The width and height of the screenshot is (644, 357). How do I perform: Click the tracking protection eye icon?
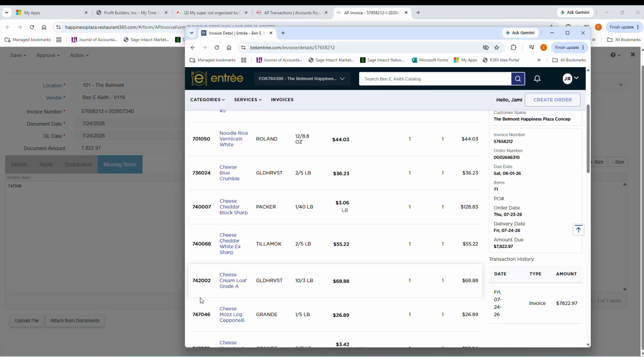[x=486, y=47]
